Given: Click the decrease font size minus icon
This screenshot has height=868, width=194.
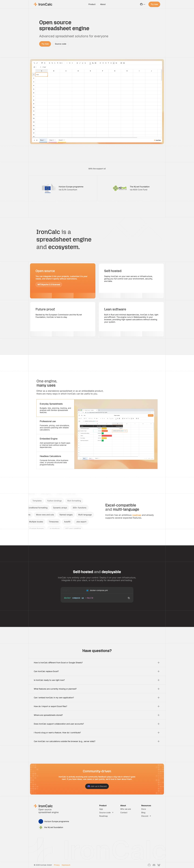Looking at the screenshot, I should (x=67, y=63).
